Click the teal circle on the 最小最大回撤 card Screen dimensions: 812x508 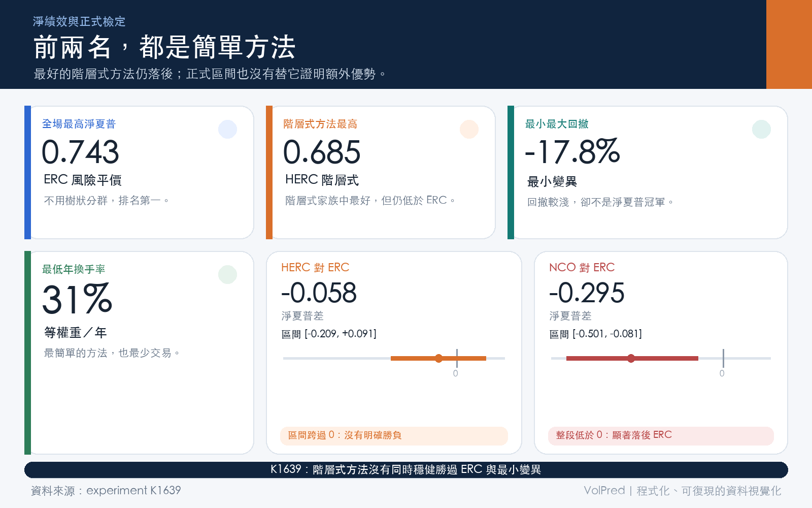click(x=761, y=129)
